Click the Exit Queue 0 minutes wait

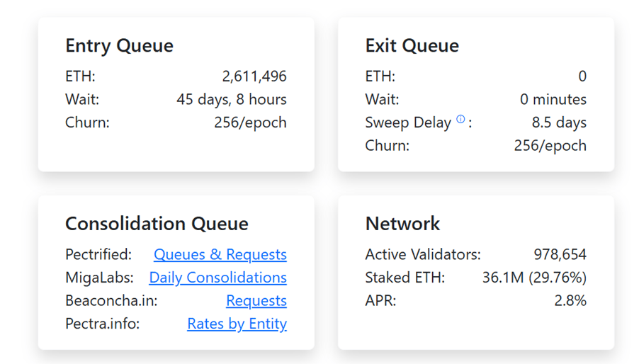click(553, 100)
